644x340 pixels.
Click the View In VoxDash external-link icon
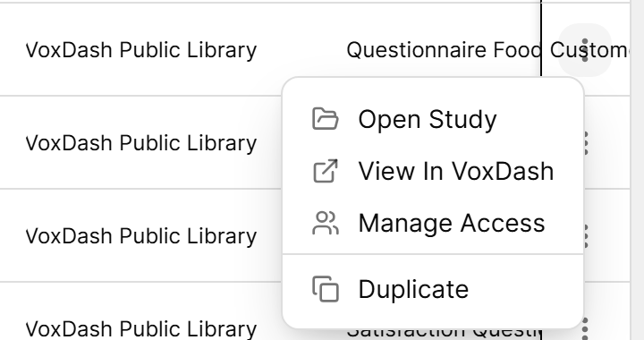coord(326,171)
